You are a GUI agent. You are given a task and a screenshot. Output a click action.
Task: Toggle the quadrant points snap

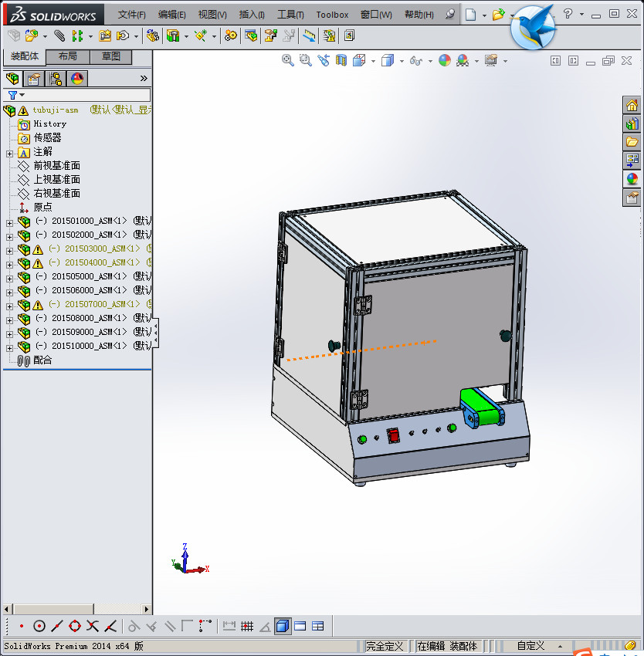click(75, 627)
